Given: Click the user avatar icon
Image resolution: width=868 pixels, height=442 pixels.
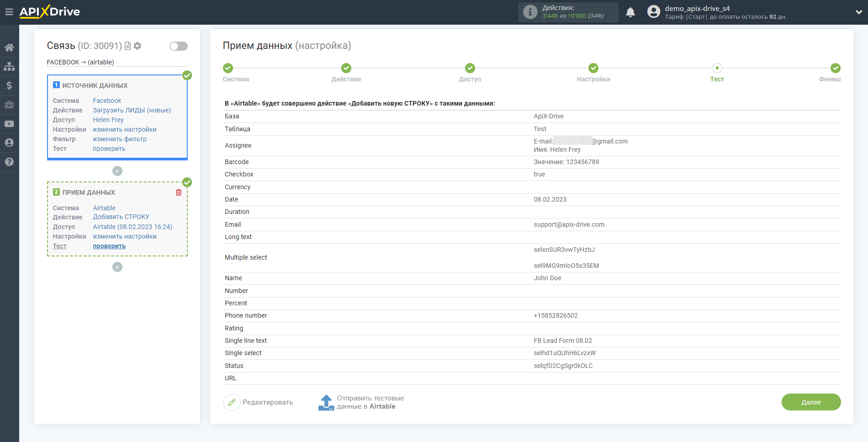Looking at the screenshot, I should [x=654, y=12].
